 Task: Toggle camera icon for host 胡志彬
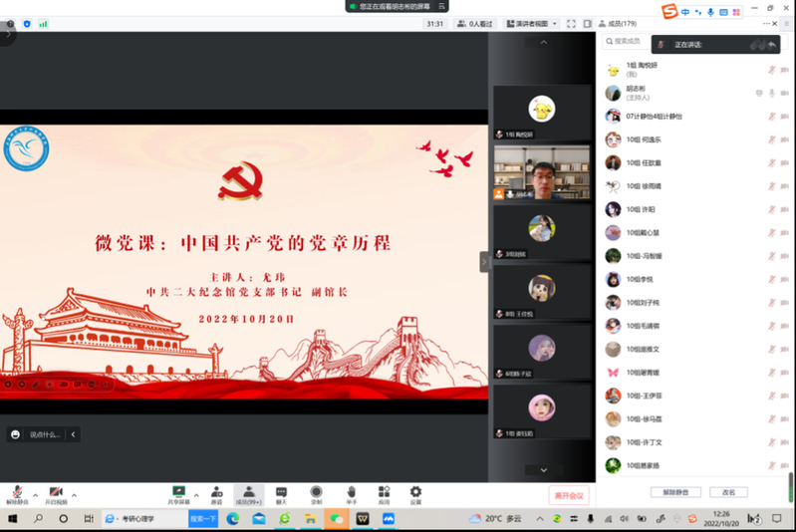pyautogui.click(x=785, y=93)
